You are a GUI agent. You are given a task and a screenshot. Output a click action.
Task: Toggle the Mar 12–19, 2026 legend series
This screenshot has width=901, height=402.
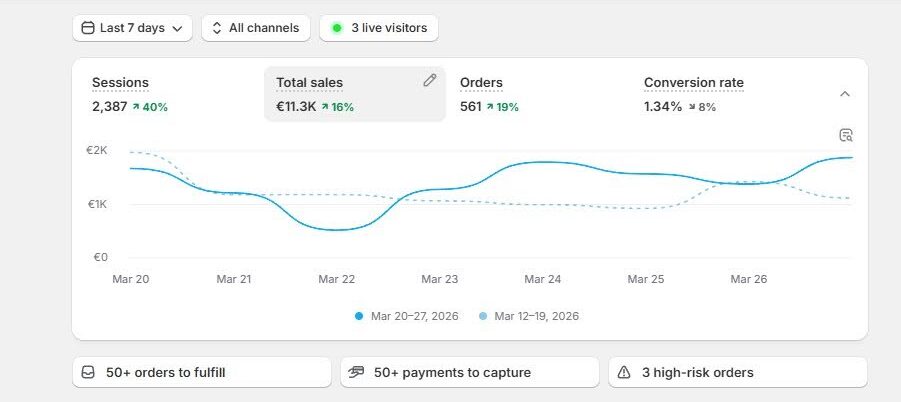tap(529, 316)
